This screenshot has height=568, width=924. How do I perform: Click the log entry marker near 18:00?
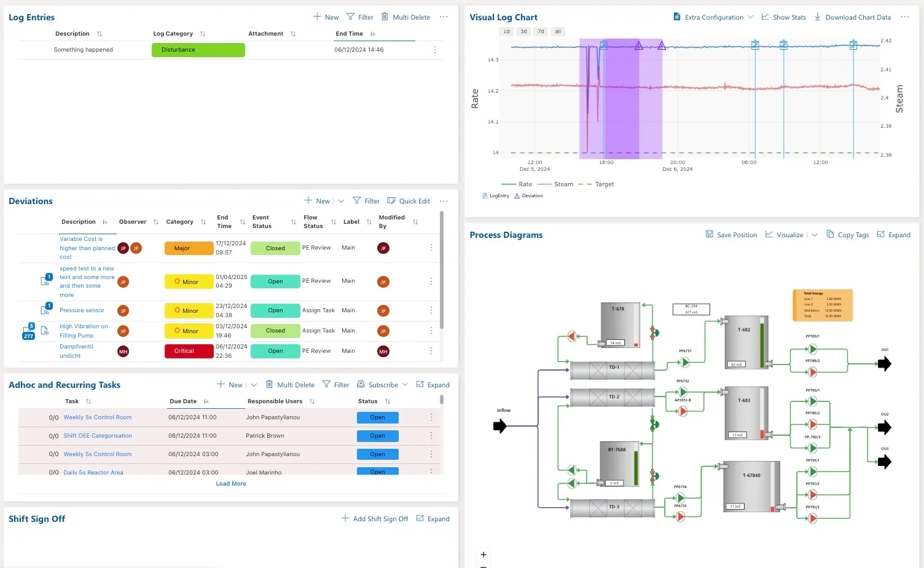tap(604, 45)
